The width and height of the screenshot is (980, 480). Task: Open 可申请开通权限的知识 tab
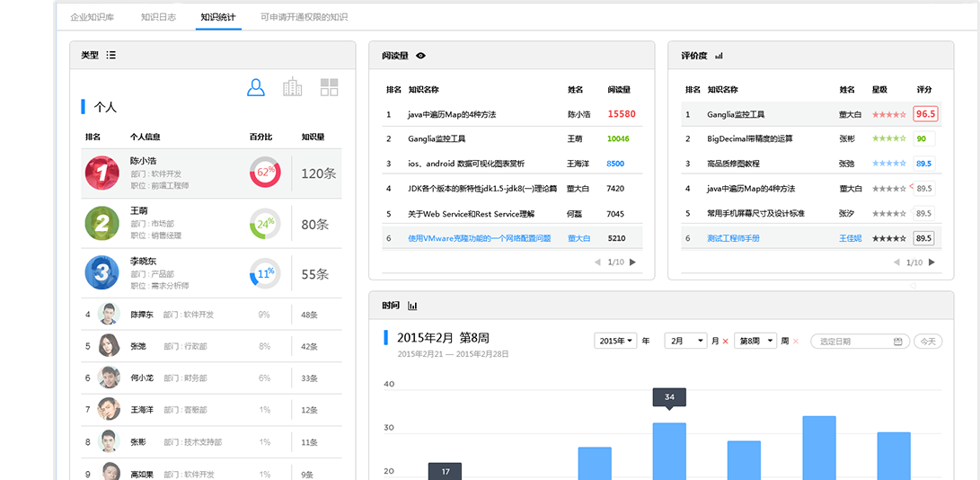click(x=305, y=17)
